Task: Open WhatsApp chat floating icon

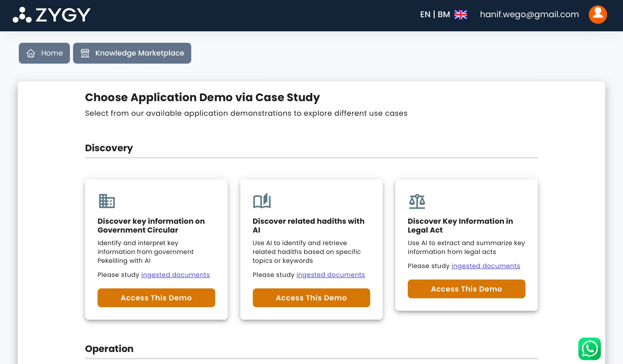Action: pyautogui.click(x=589, y=349)
